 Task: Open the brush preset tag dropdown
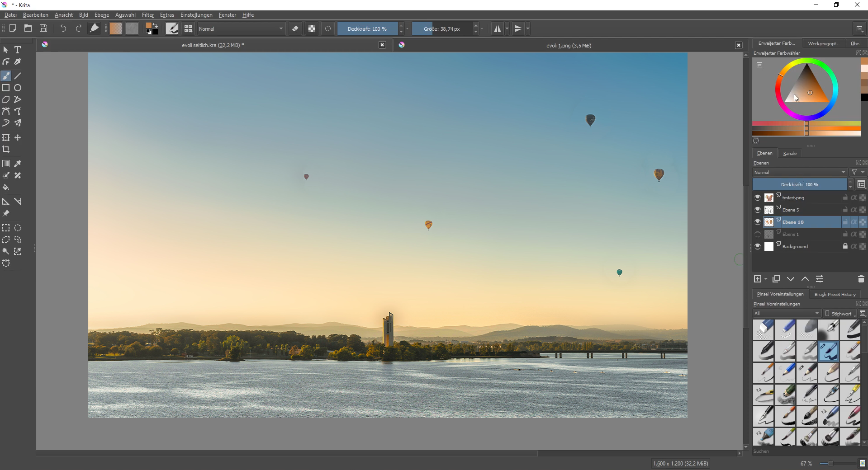point(787,313)
